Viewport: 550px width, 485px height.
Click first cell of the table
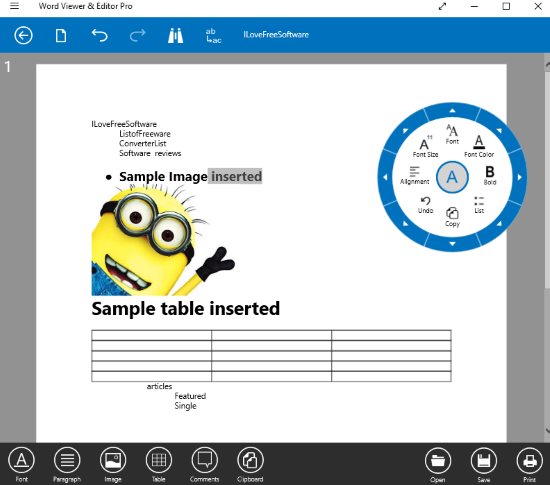(151, 335)
